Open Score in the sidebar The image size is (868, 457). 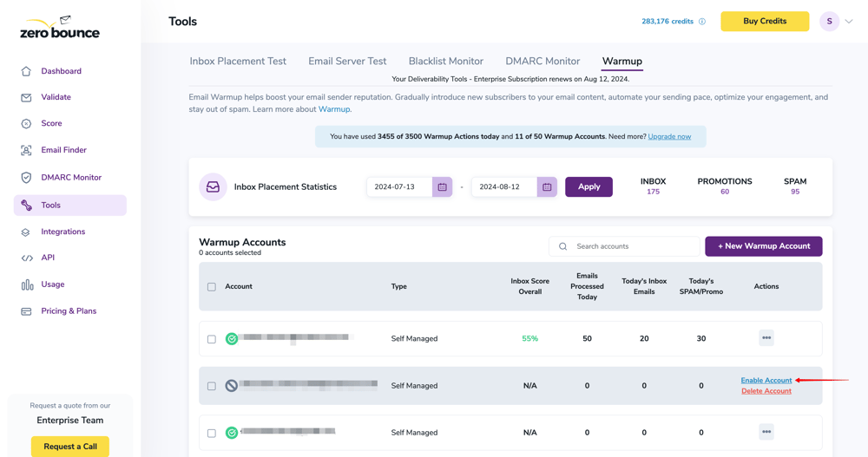(x=51, y=123)
